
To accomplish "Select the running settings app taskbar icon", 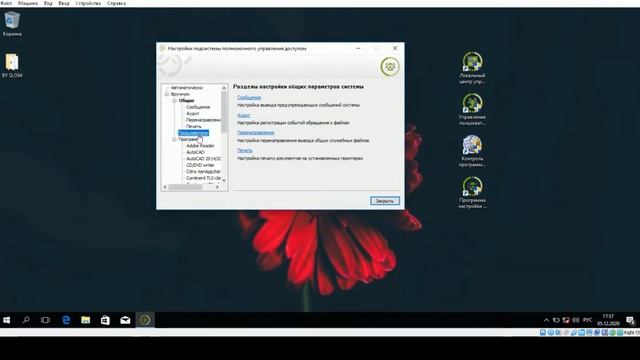I will (145, 320).
